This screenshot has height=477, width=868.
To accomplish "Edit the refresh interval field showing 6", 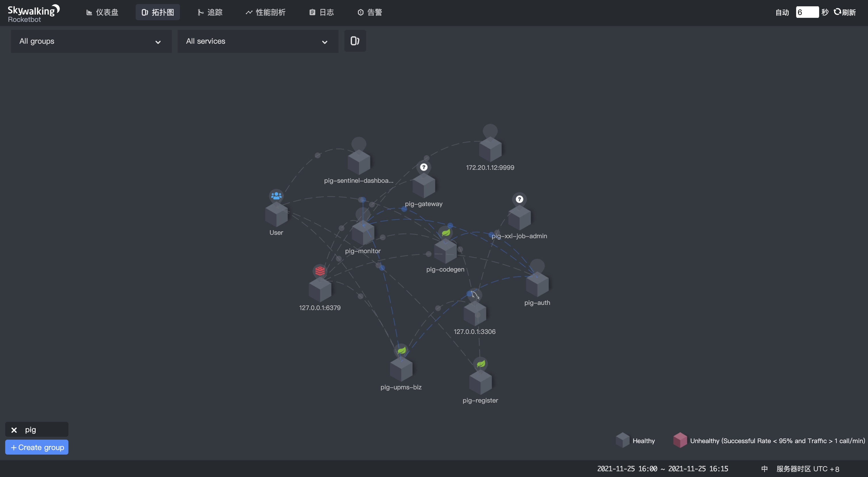I will point(807,12).
